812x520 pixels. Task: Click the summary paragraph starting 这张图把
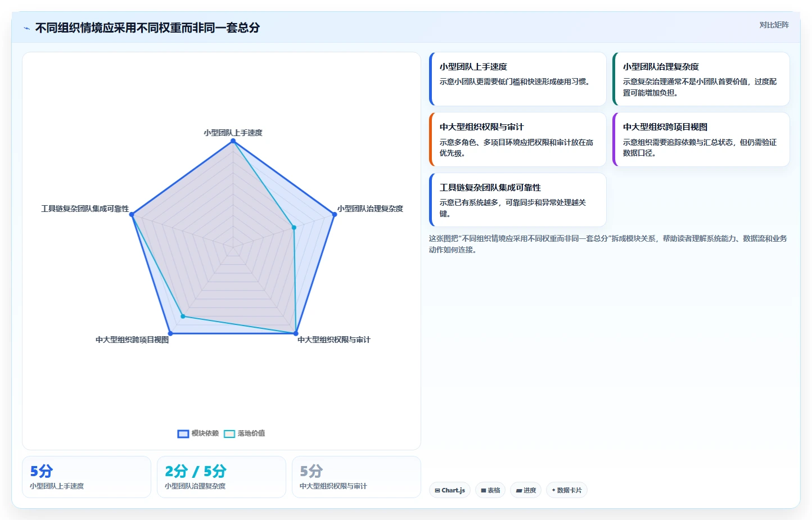pyautogui.click(x=608, y=244)
